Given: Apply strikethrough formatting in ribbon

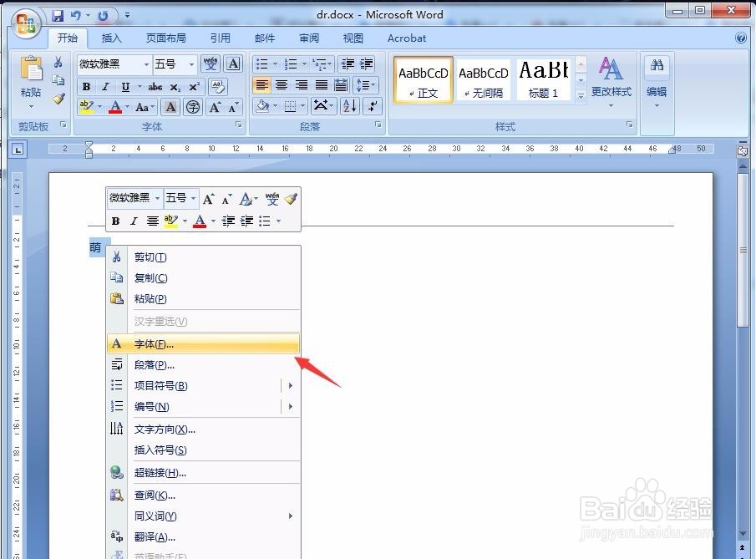Looking at the screenshot, I should point(155,87).
